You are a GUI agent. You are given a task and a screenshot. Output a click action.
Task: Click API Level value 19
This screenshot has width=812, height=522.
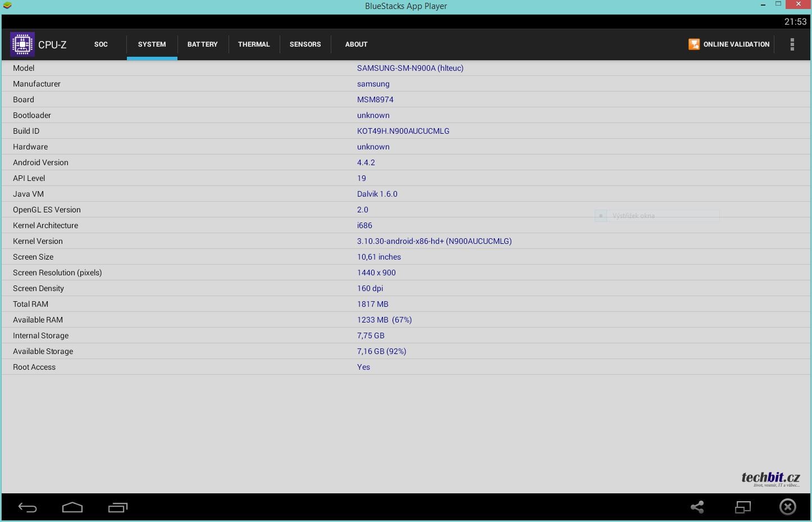pos(362,178)
